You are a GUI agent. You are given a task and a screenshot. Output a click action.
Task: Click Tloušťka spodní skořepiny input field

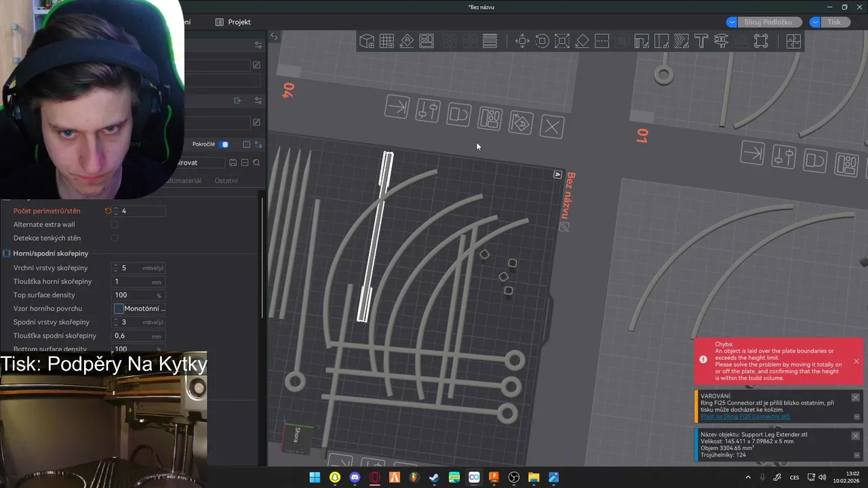139,335
